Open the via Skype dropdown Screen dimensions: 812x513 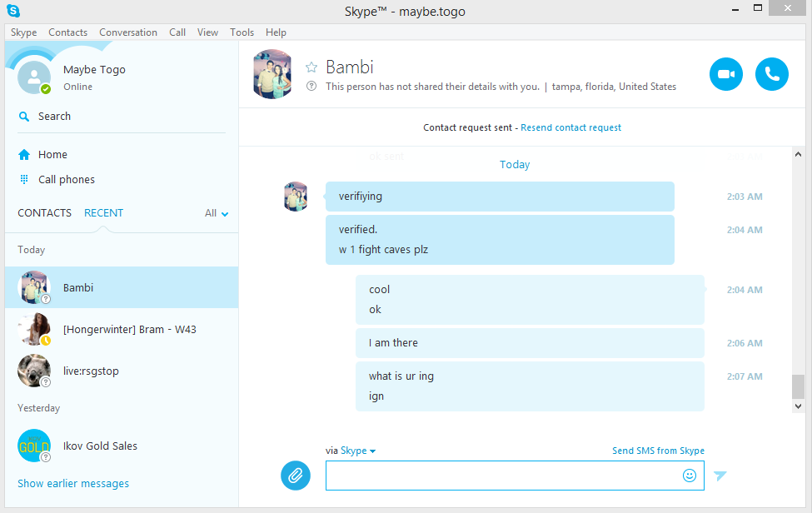pos(358,451)
